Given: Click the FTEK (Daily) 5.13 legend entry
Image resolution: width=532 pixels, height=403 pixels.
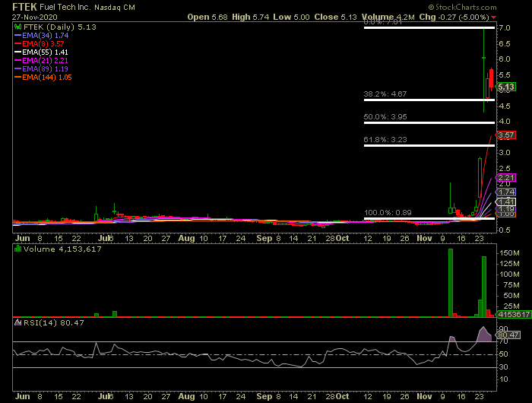Looking at the screenshot, I should (x=60, y=27).
